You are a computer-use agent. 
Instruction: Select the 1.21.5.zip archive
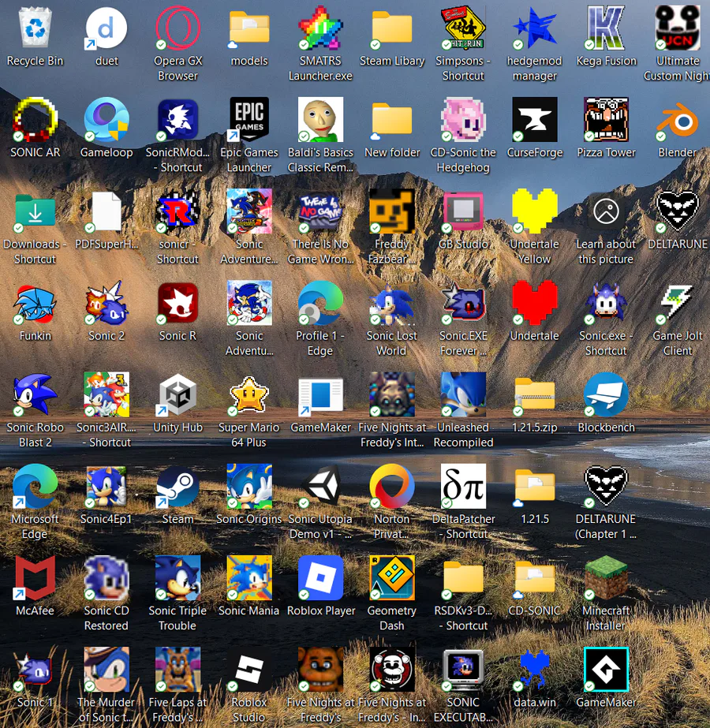[535, 396]
